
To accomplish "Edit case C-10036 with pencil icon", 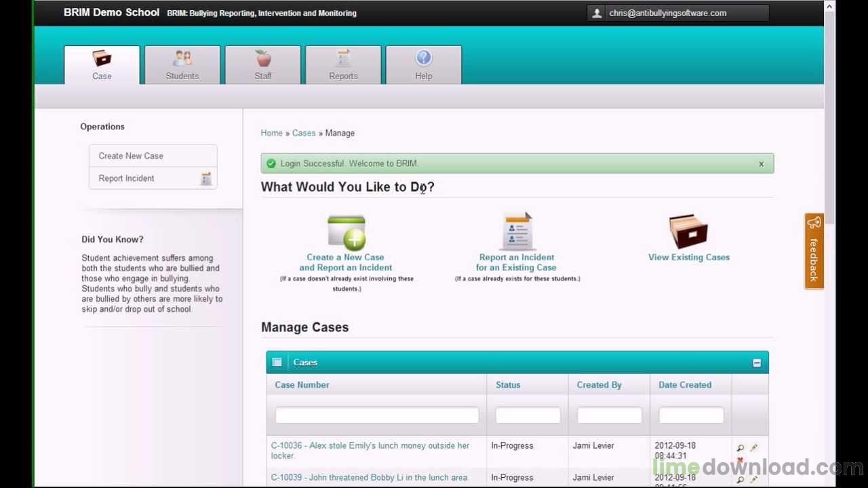I will click(x=753, y=448).
